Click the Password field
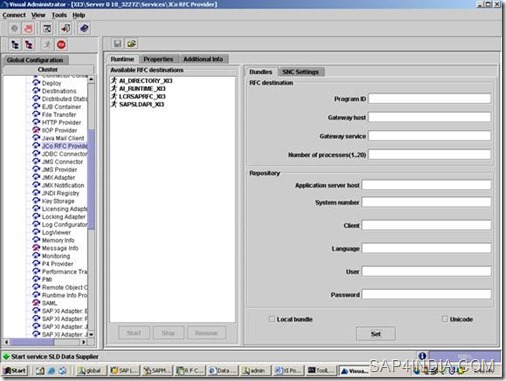 click(426, 294)
